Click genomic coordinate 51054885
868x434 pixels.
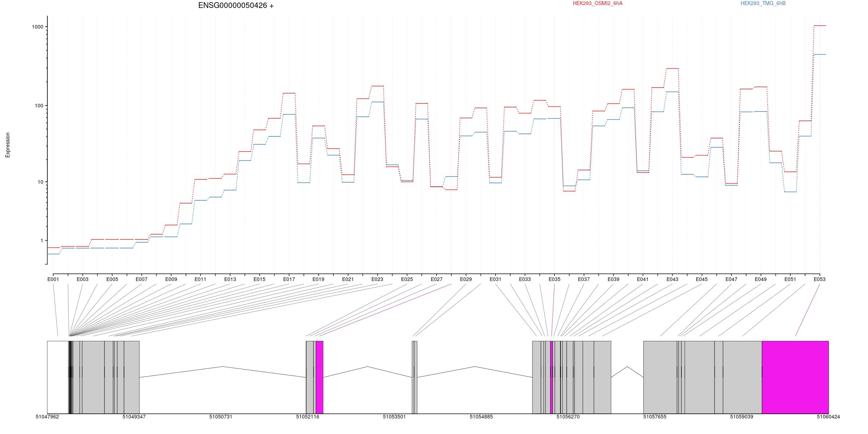point(481,417)
